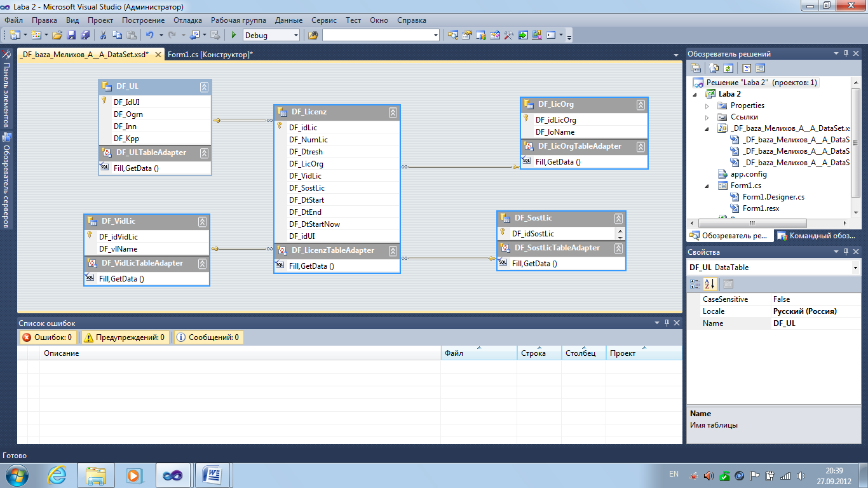Open the Данные menu
Screen dimensions: 868x488
click(288, 20)
